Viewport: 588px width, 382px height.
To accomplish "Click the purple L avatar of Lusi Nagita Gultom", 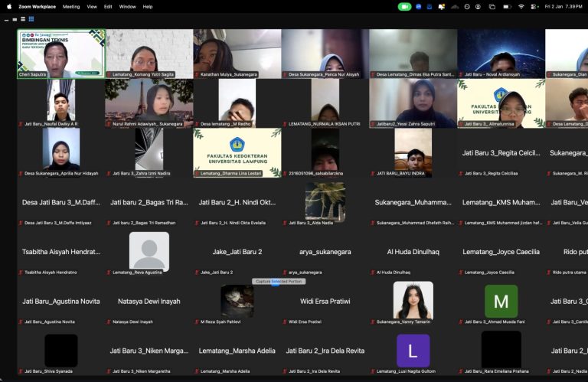I will [413, 351].
